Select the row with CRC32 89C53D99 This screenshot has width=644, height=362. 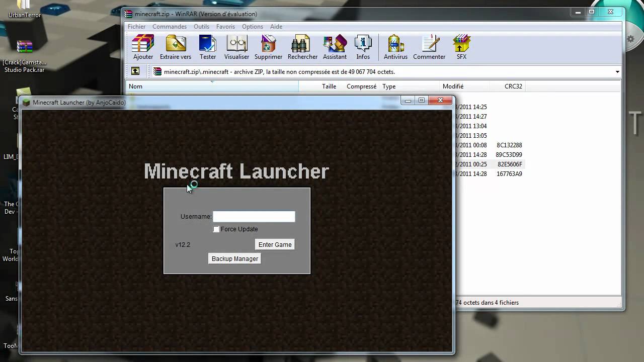489,155
